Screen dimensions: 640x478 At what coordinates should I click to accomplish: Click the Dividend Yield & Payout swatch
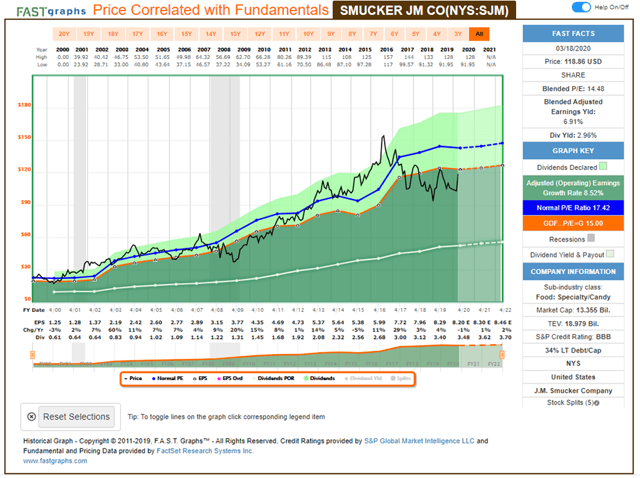coord(611,255)
